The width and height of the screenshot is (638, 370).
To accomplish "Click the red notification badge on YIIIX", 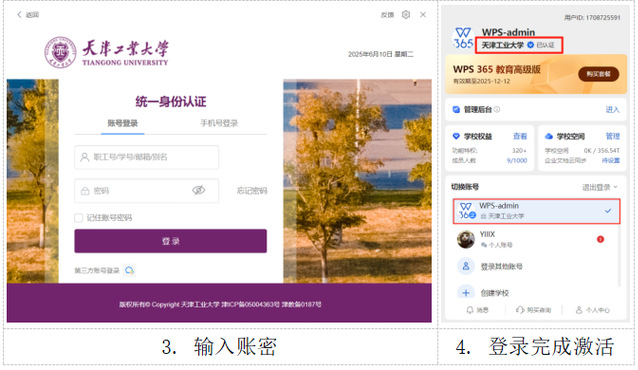I will pyautogui.click(x=600, y=239).
